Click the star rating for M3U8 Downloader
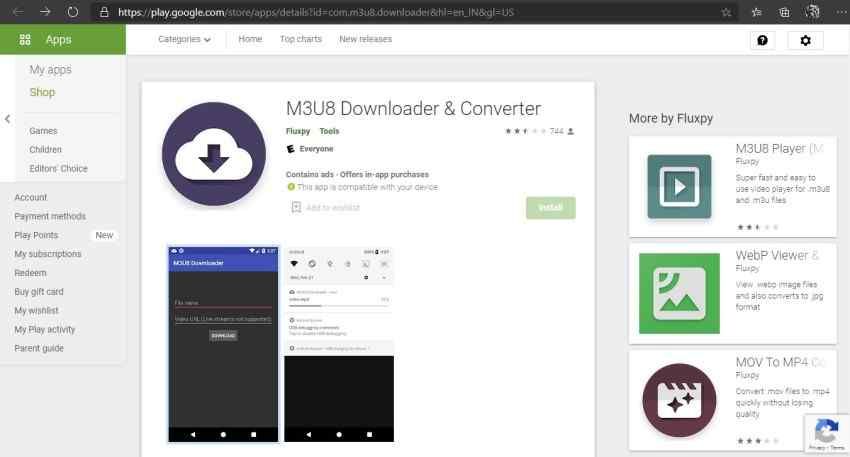Image resolution: width=850 pixels, height=457 pixels. pyautogui.click(x=525, y=131)
